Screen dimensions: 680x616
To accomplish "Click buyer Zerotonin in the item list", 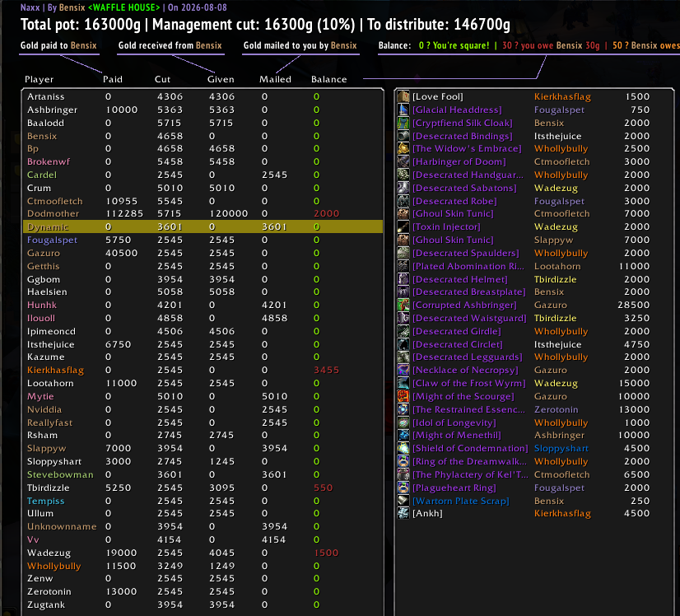I will 556,409.
